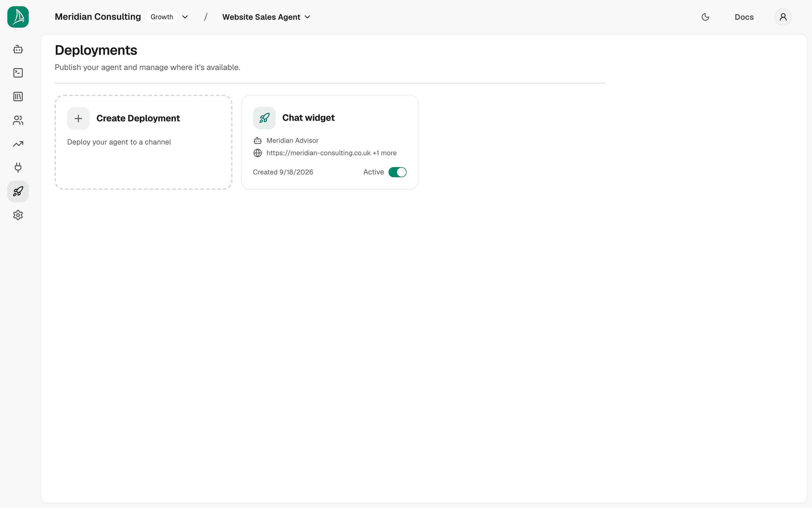This screenshot has width=812, height=508.
Task: Click the Meridian Advisor agent name
Action: (x=292, y=141)
